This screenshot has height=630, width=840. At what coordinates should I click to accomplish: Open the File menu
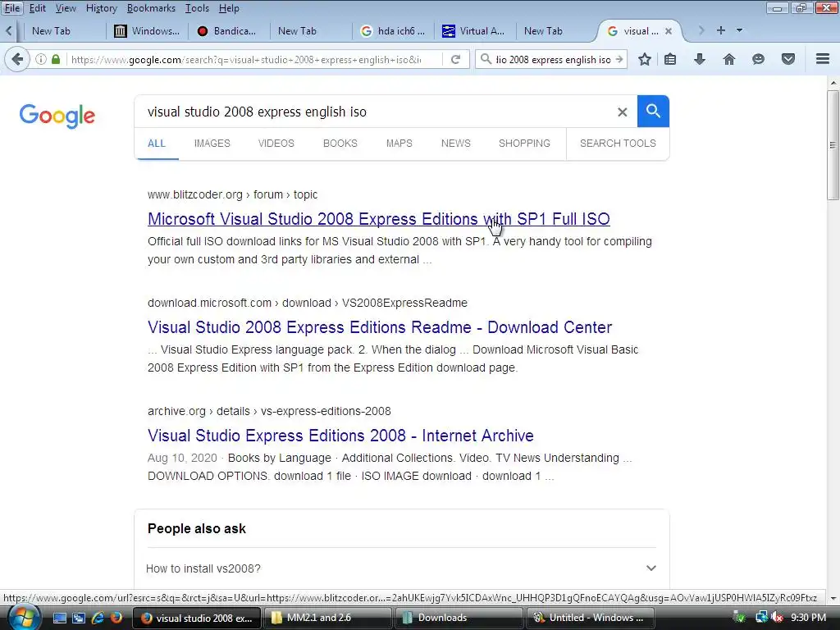pyautogui.click(x=11, y=8)
